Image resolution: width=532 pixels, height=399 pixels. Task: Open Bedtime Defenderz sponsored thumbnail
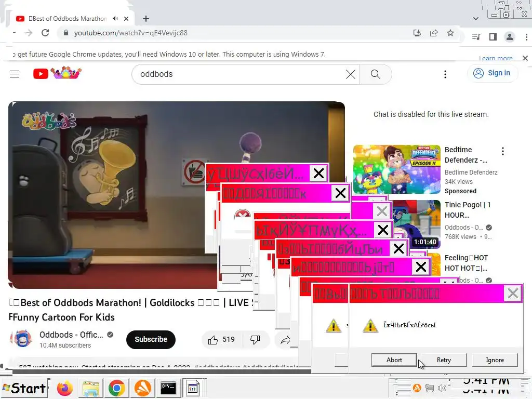[396, 169]
